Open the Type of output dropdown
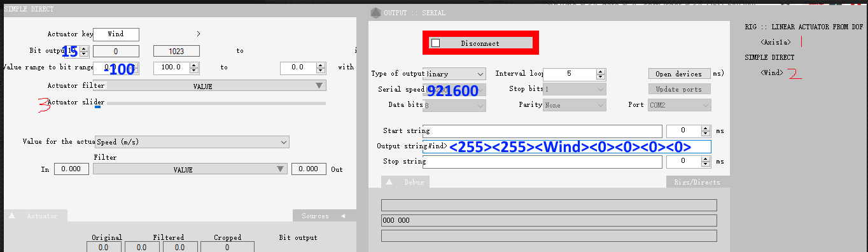 454,74
